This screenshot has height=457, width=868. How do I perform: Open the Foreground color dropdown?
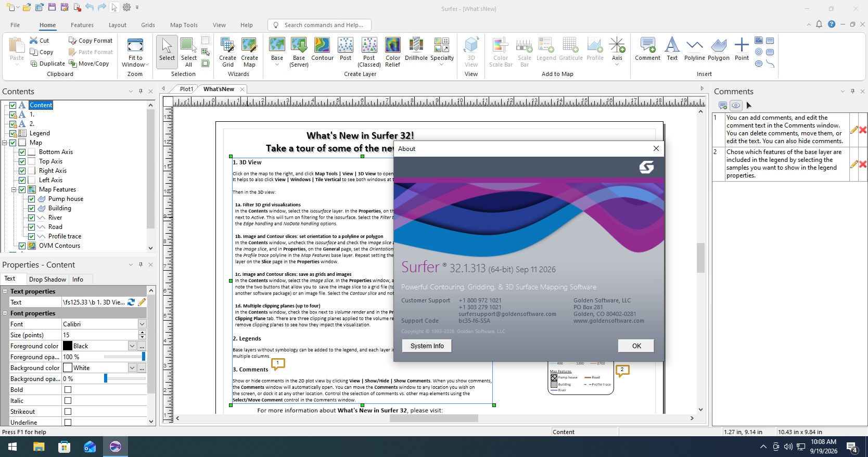pos(132,346)
